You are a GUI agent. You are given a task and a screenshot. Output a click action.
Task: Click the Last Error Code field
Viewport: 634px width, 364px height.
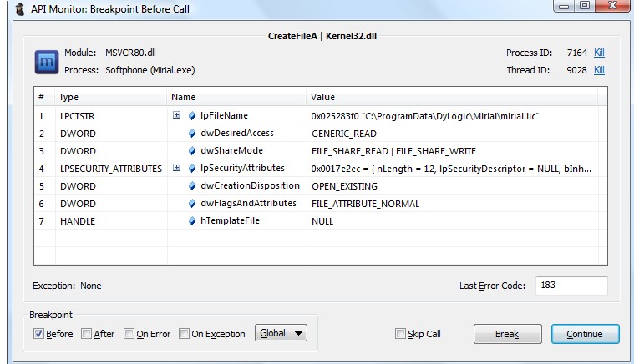click(571, 286)
